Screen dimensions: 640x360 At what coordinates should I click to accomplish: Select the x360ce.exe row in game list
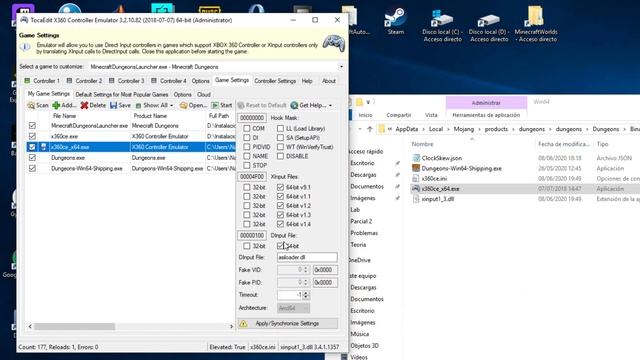point(131,136)
